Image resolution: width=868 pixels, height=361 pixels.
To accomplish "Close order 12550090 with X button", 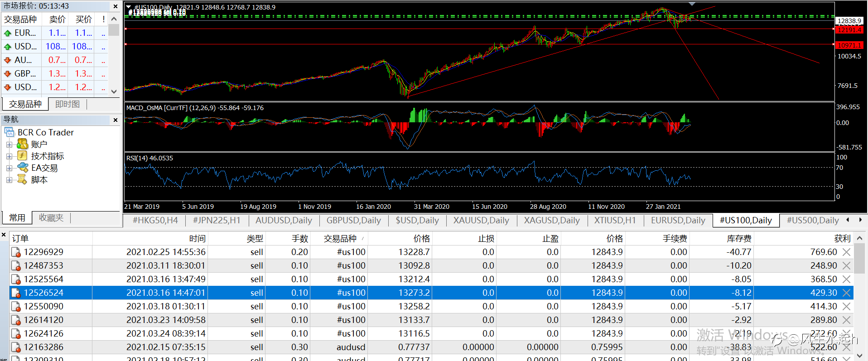I will pyautogui.click(x=846, y=307).
